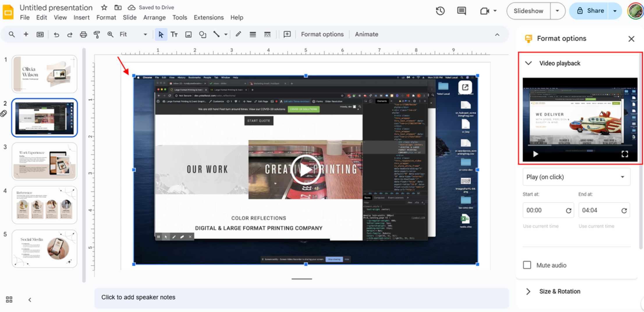Open the View menu

[60, 17]
